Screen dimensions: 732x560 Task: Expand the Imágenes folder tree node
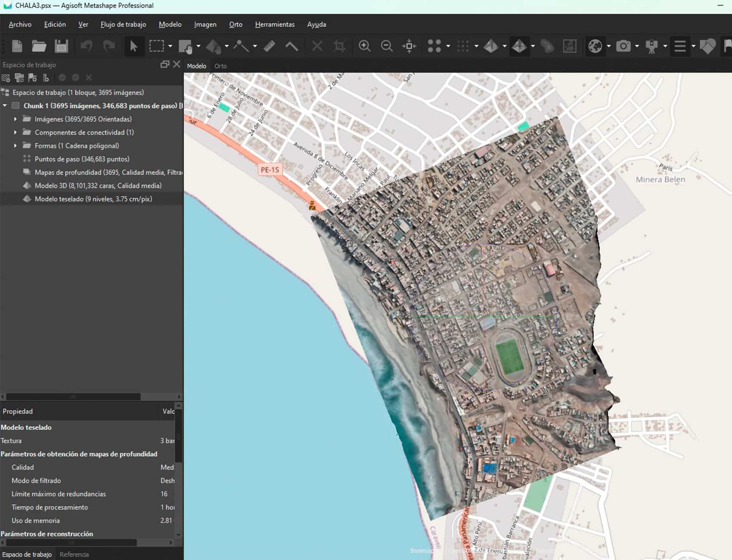click(x=16, y=119)
